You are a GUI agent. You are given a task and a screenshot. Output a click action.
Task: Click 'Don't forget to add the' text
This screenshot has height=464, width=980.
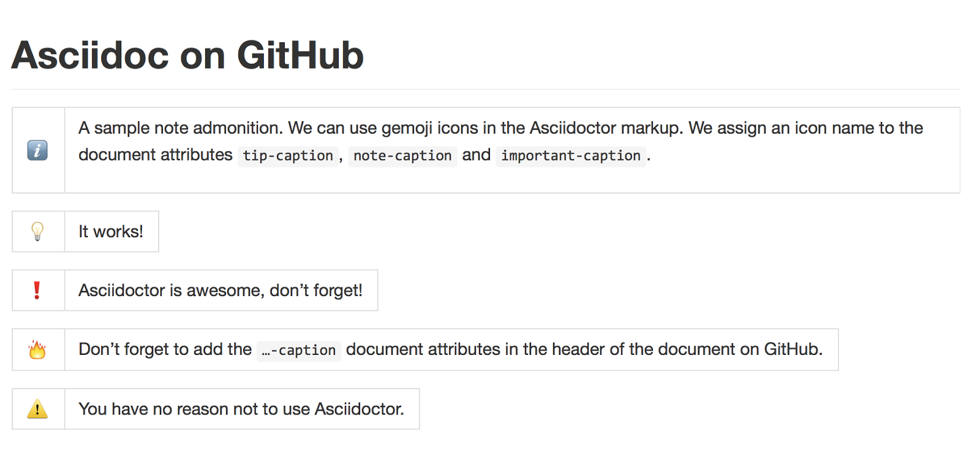point(165,349)
